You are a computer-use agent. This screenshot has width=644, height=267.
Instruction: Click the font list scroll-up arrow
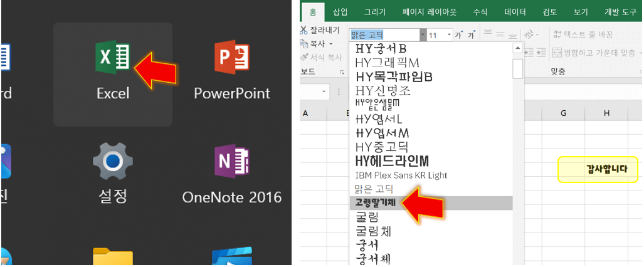click(517, 48)
